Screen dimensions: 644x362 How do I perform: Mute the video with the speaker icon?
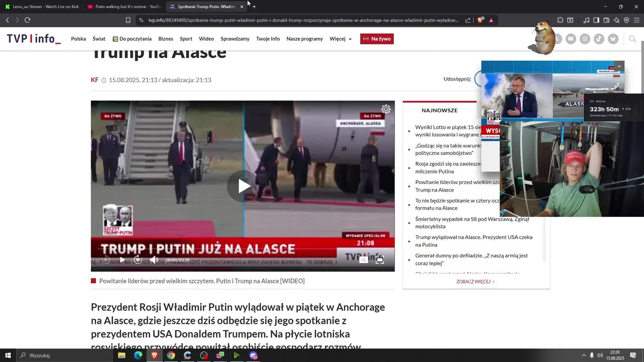pyautogui.click(x=154, y=260)
